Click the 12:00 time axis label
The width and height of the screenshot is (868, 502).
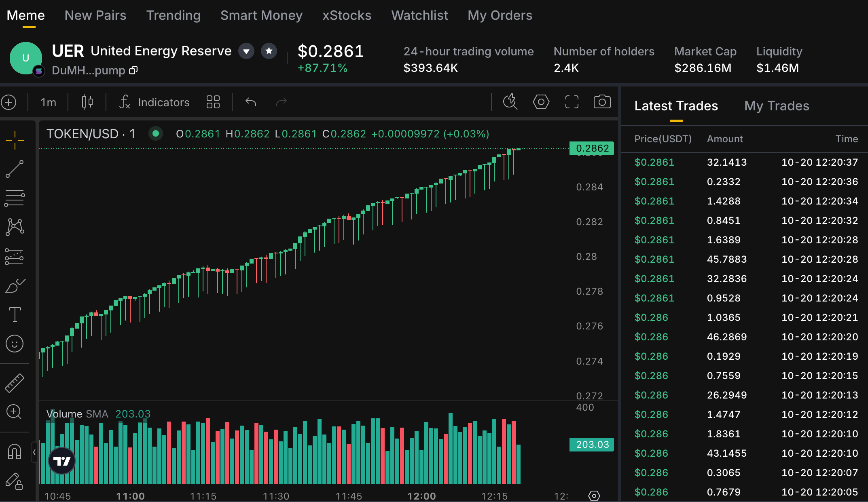(x=421, y=496)
